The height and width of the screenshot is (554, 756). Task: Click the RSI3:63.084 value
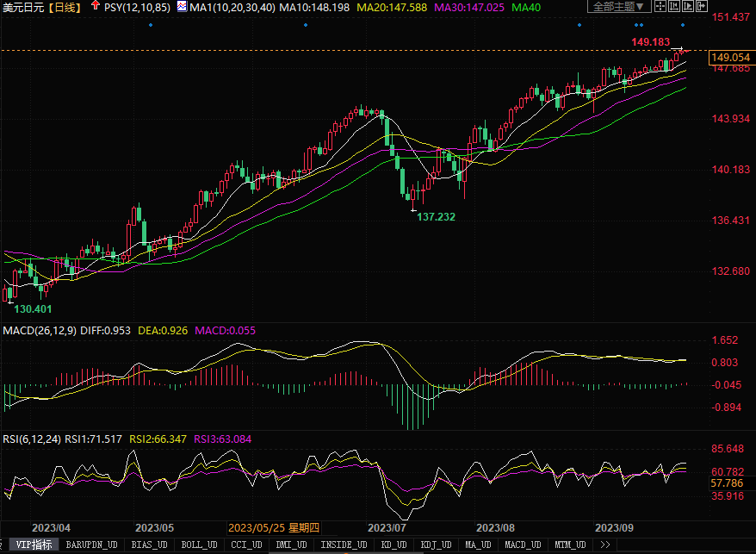[222, 439]
